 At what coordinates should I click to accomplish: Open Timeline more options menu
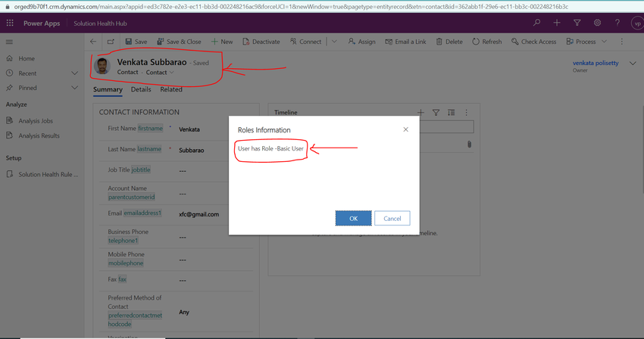click(466, 113)
